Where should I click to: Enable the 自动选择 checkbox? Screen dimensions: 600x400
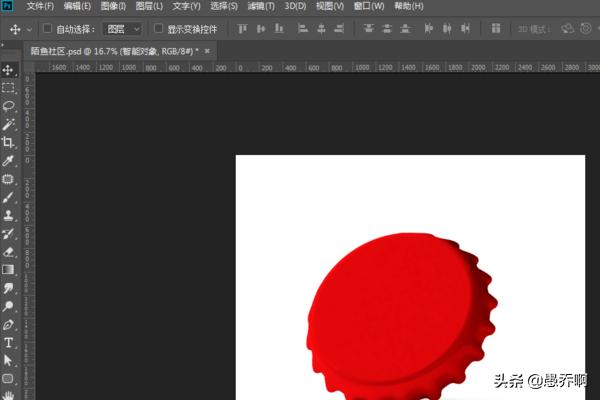(47, 29)
